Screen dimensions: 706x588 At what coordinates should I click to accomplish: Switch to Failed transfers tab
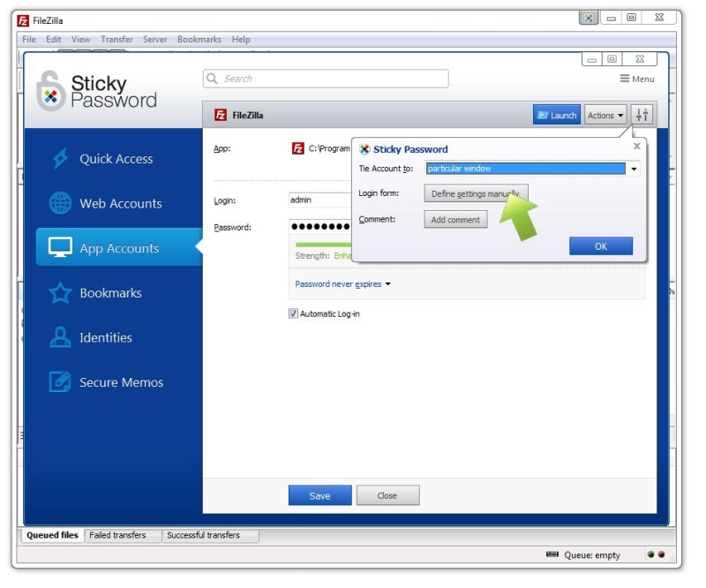117,535
